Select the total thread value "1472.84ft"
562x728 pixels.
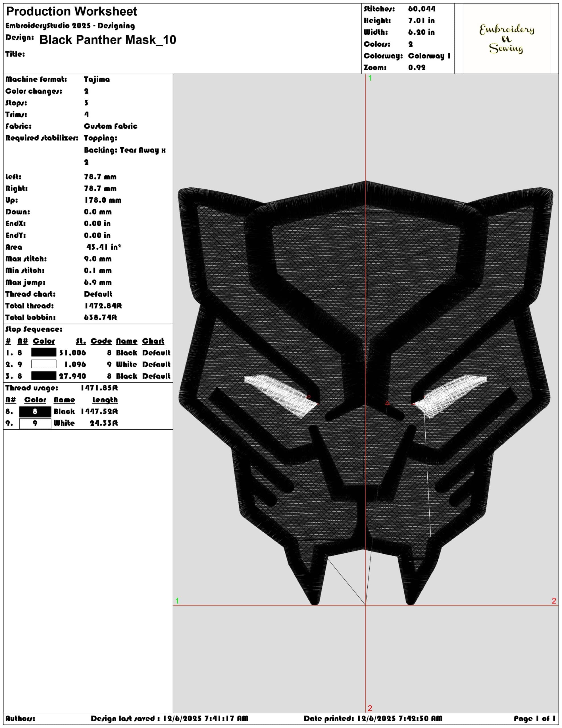[x=103, y=306]
